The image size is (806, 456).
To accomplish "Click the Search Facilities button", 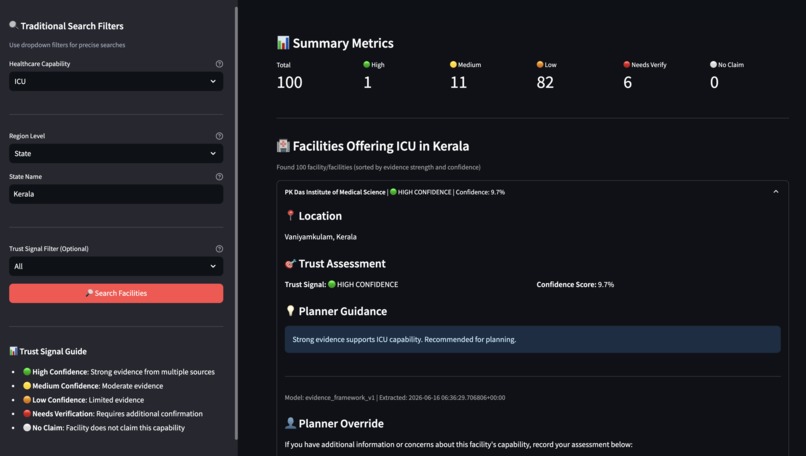I will click(116, 293).
